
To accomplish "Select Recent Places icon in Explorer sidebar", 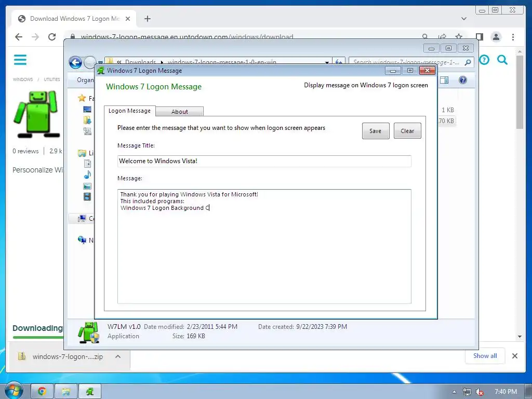I will pyautogui.click(x=87, y=131).
